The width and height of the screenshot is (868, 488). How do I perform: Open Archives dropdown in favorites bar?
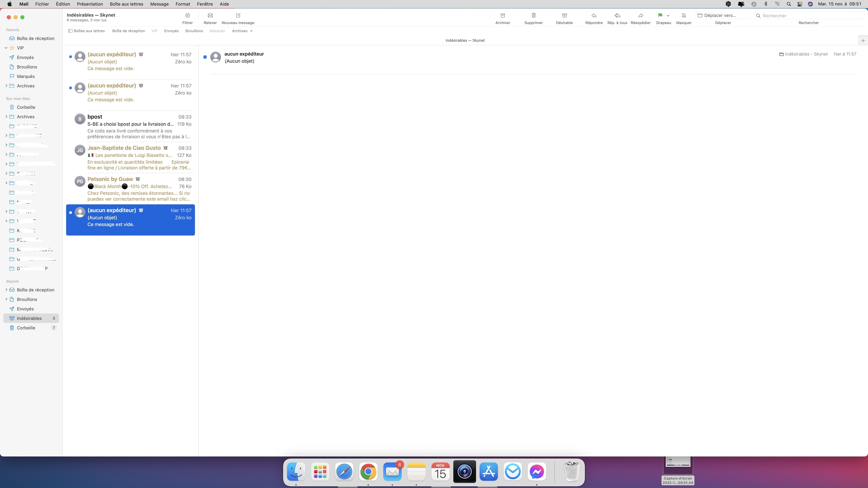point(242,31)
